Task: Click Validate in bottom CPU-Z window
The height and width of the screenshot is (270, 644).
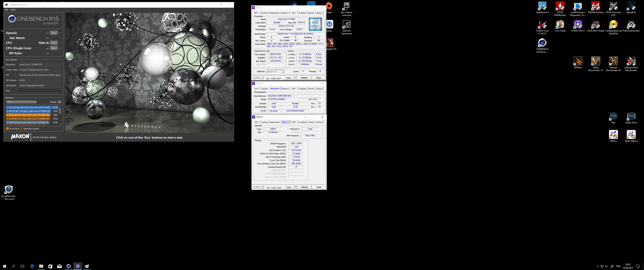Action: coord(304,187)
